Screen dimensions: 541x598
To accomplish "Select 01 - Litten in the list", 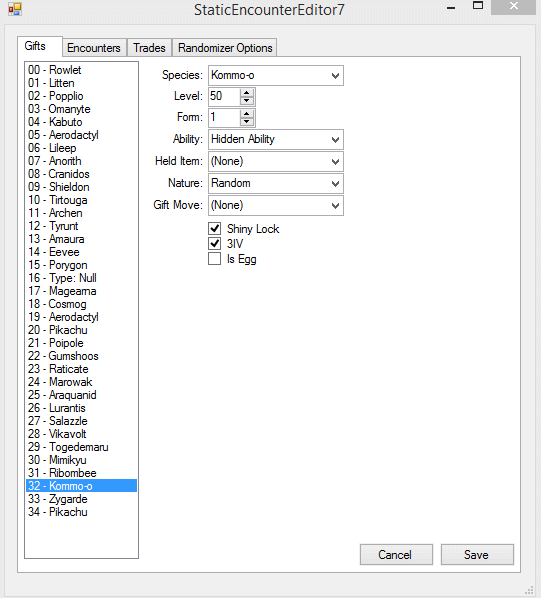I will point(81,83).
